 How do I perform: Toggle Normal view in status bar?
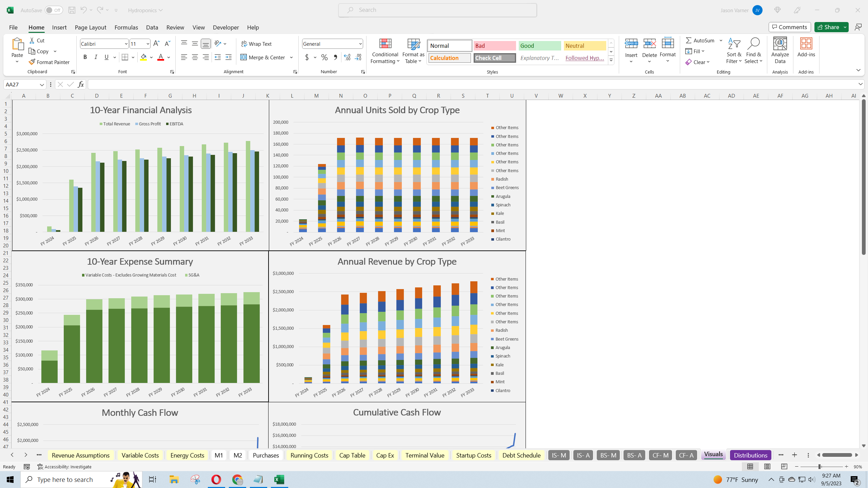[x=750, y=467]
